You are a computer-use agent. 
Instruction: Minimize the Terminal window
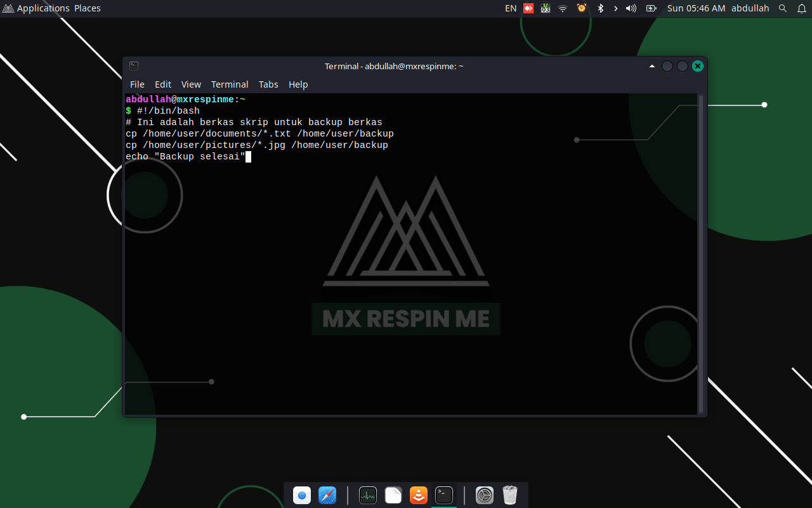(x=667, y=66)
